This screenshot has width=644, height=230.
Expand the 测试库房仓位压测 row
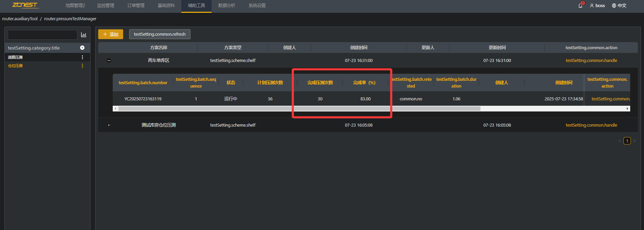pyautogui.click(x=109, y=125)
